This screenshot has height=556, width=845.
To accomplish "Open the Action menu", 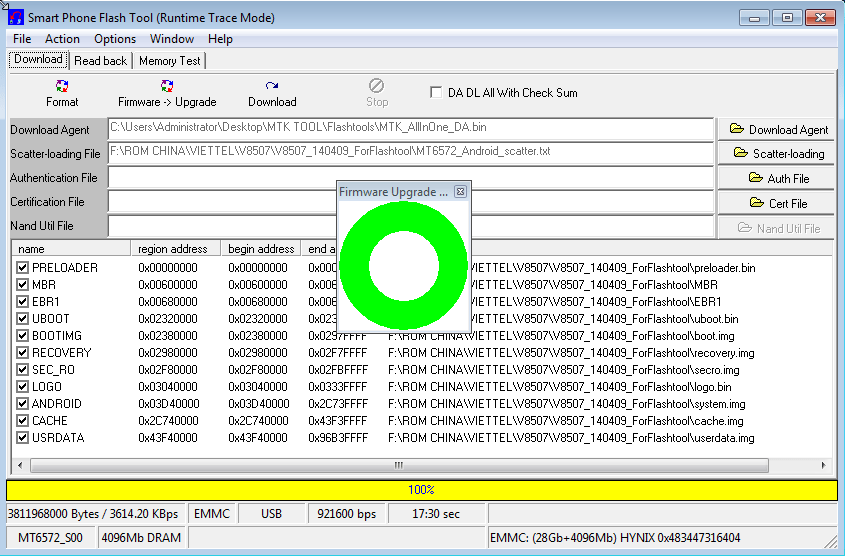I will (62, 39).
